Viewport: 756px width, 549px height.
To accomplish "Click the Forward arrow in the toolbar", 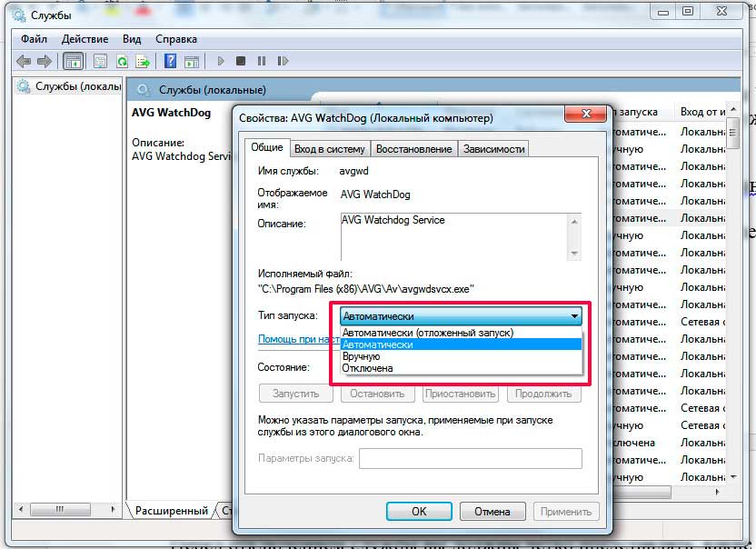I will tap(44, 62).
